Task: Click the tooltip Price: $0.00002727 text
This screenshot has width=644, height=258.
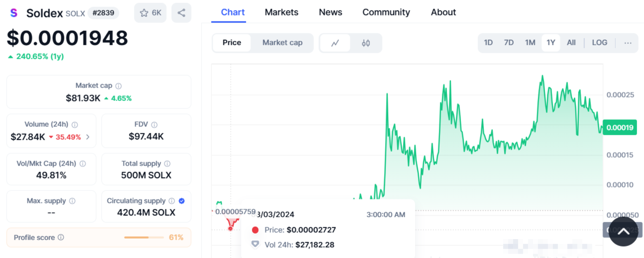Action: (300, 230)
